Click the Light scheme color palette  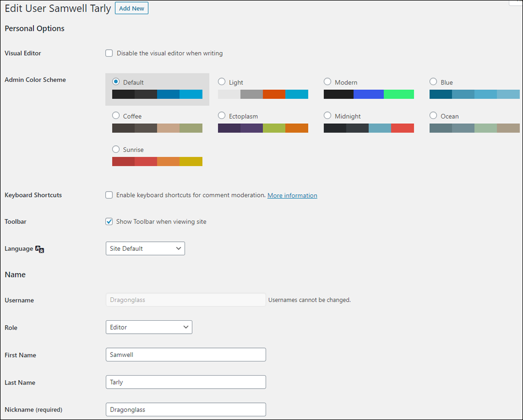263,94
